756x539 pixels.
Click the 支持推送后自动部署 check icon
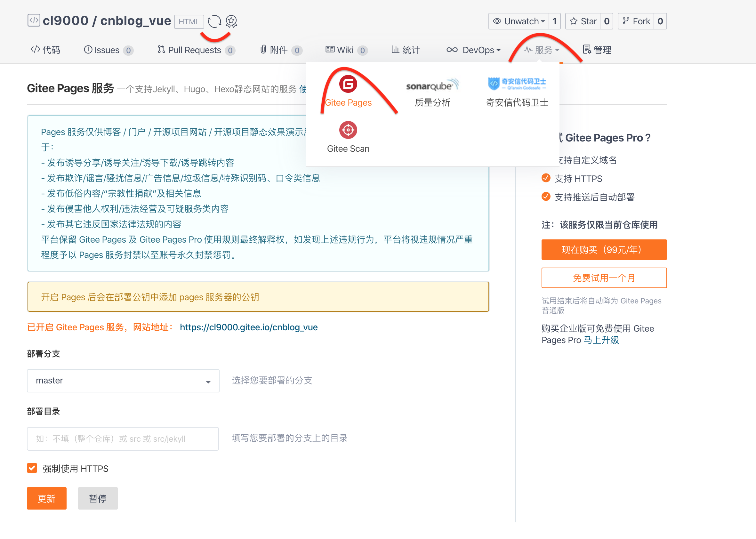click(546, 197)
